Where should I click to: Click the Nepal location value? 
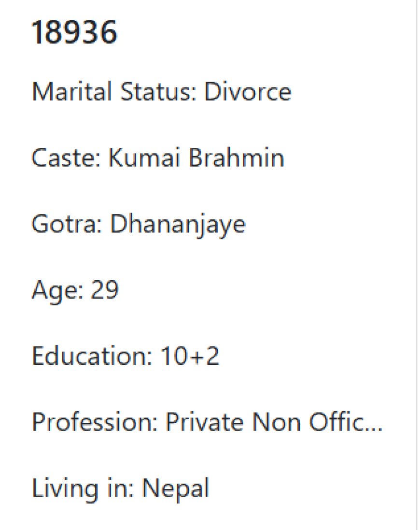point(175,489)
